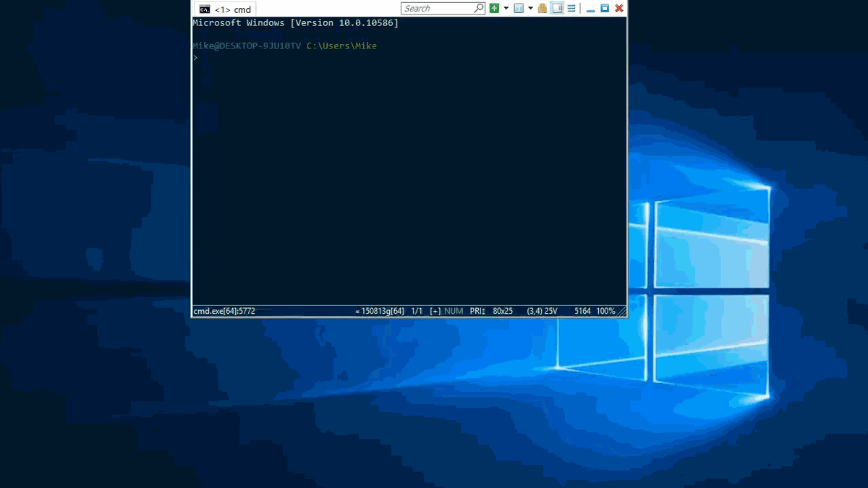Screen dimensions: 868x488
Task: Toggle the NUM lock status indicator
Action: 454,311
